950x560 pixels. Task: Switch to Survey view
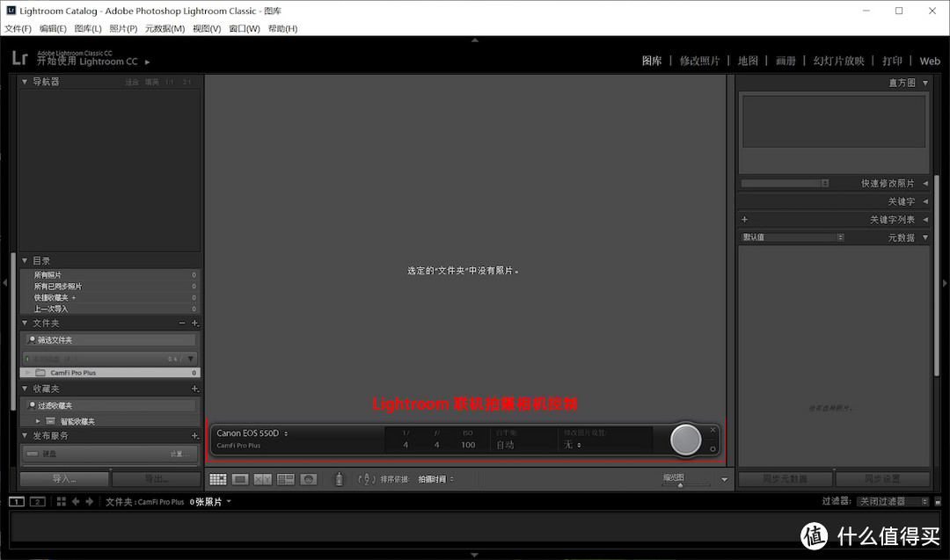285,479
